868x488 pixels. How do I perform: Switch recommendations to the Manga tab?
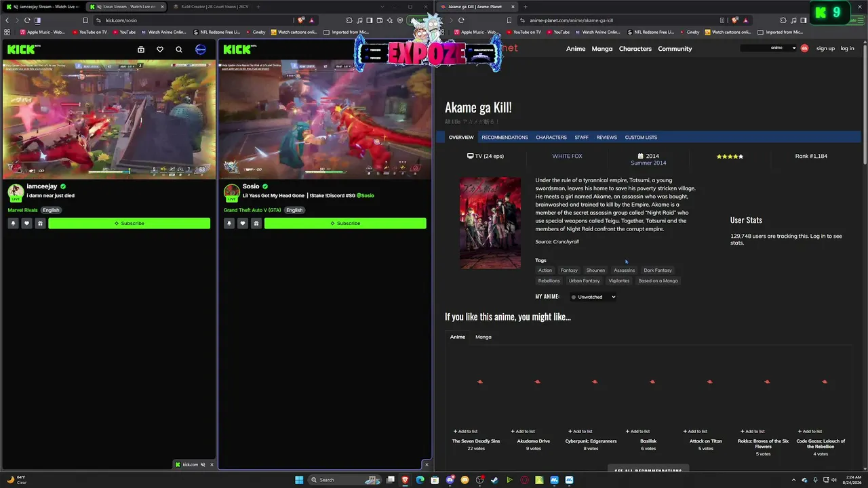point(484,337)
